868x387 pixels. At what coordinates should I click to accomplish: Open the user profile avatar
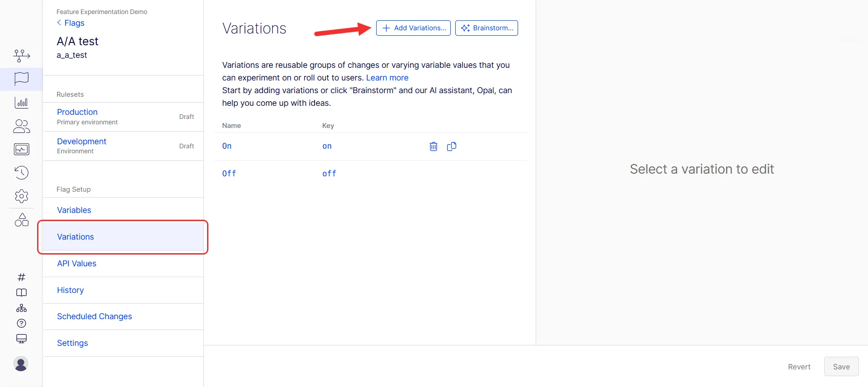point(21,363)
